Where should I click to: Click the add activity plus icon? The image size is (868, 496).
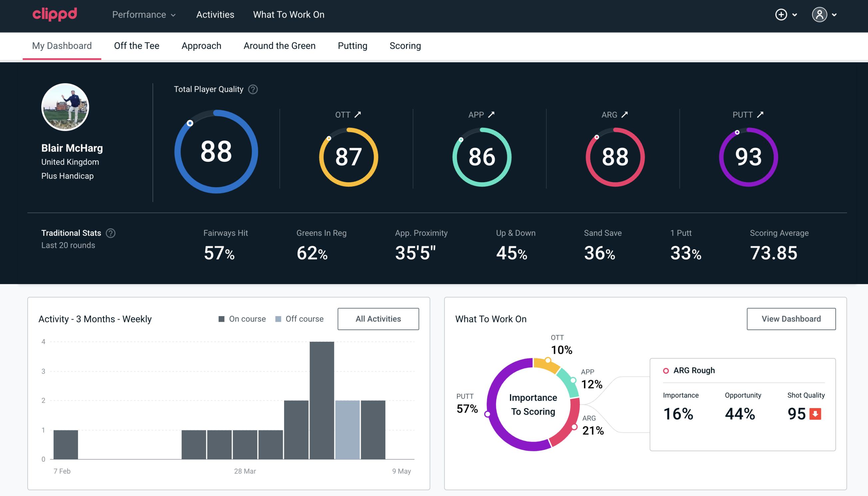pyautogui.click(x=781, y=15)
